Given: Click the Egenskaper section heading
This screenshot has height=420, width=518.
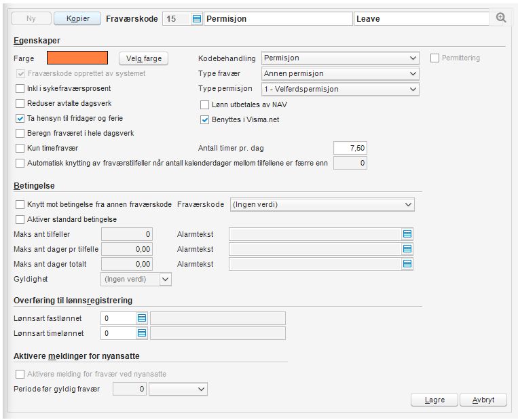Looking at the screenshot, I should (37, 41).
